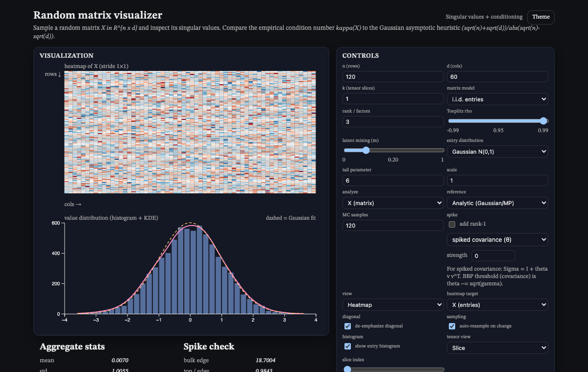The height and width of the screenshot is (372, 588).
Task: Click the latent mixing slider
Action: pyautogui.click(x=393, y=150)
